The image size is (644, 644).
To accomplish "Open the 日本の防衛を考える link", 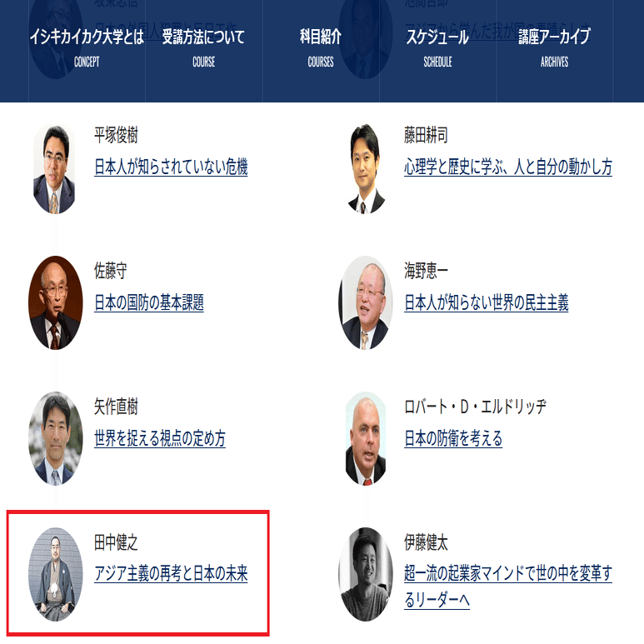I will (453, 438).
